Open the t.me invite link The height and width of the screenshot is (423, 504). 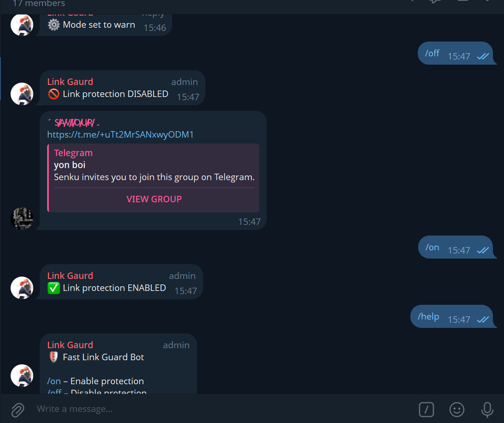(120, 134)
